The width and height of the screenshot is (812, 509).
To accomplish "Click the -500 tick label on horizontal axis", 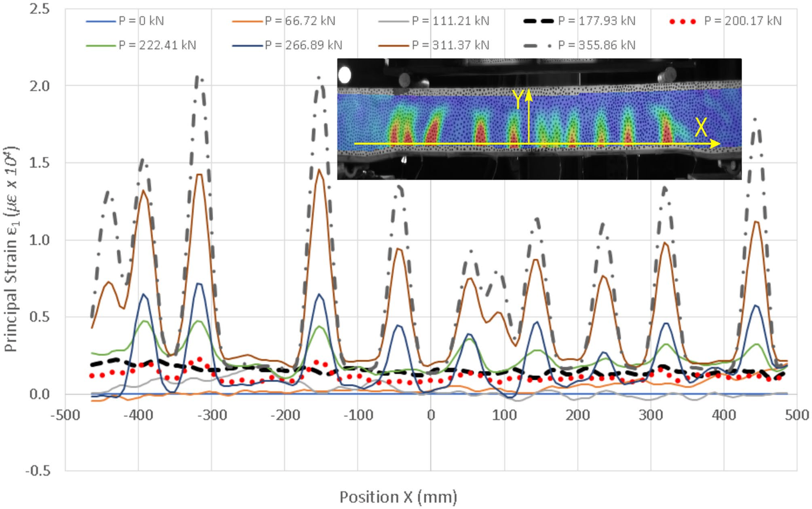I will tap(65, 416).
